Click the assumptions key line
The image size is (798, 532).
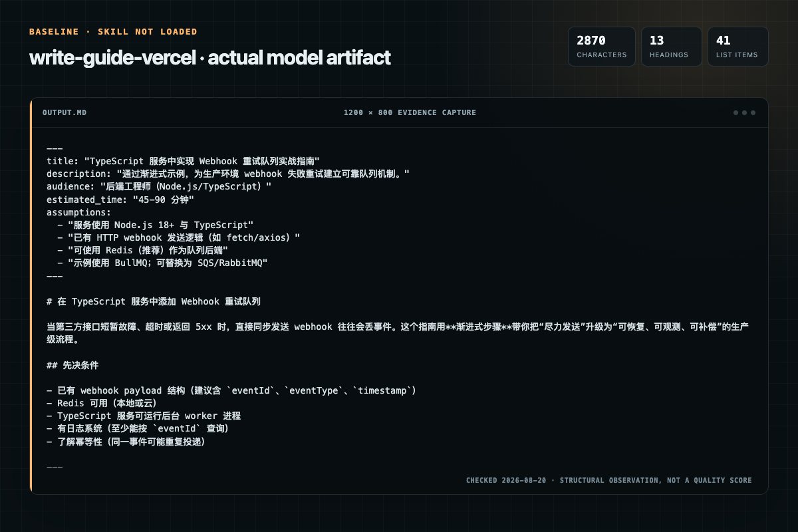tap(74, 212)
